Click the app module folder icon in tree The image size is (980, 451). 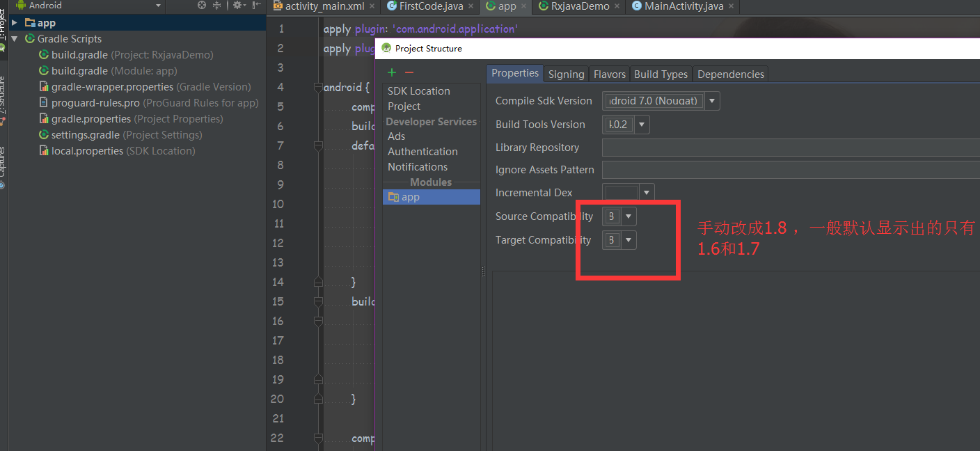click(30, 23)
